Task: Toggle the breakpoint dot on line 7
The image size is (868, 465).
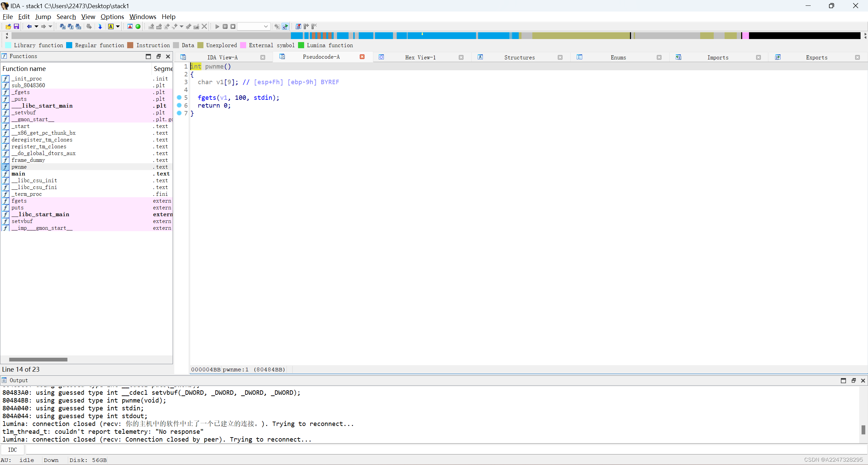Action: [x=179, y=113]
